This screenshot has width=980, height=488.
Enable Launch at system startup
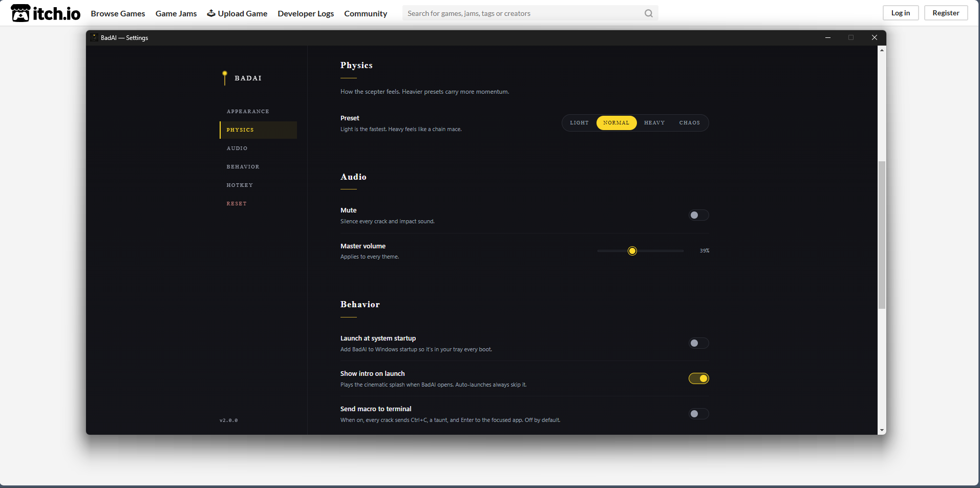[698, 343]
